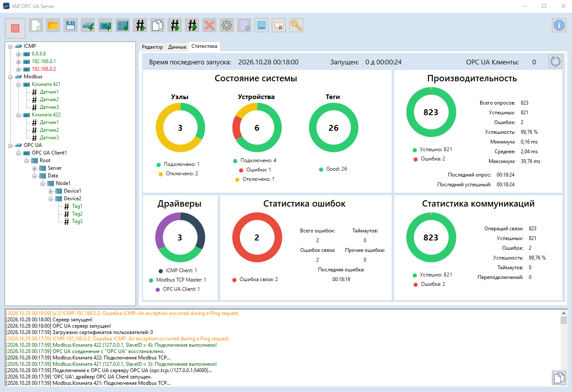Click the log scrollbar up arrow
Screen dimensions: 572x392
tap(564, 313)
